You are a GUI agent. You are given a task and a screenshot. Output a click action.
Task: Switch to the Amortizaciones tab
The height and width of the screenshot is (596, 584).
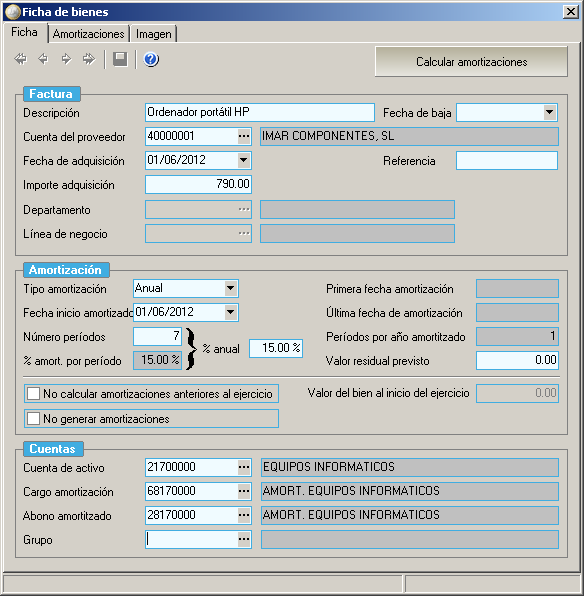pyautogui.click(x=89, y=34)
